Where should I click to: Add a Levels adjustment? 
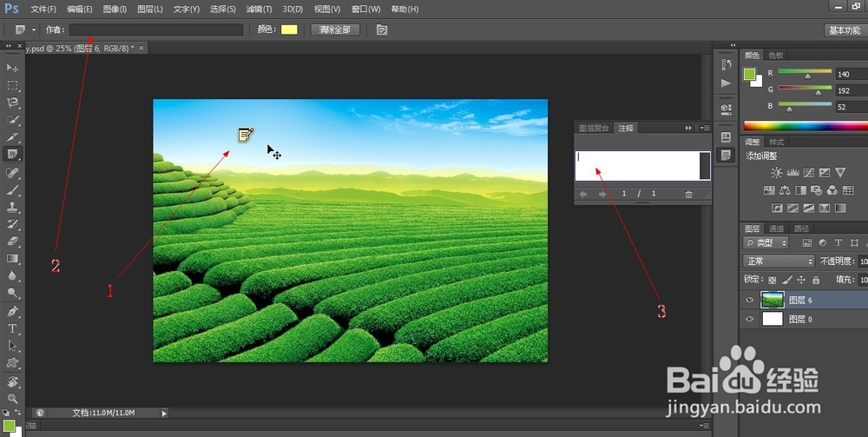click(x=792, y=173)
